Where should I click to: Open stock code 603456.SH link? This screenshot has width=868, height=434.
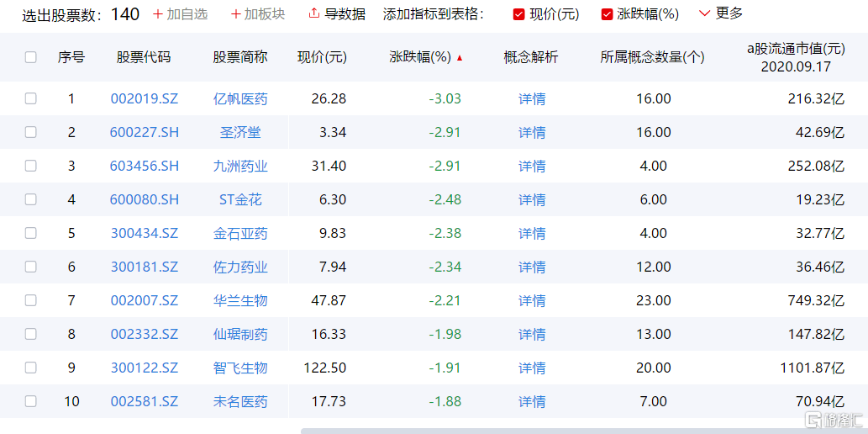[x=145, y=166]
